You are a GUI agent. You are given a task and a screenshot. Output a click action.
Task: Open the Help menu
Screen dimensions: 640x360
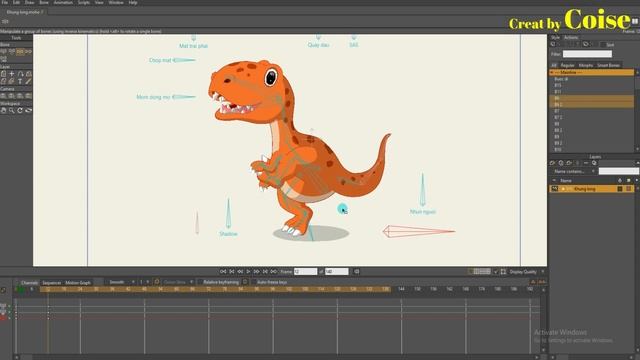(133, 2)
